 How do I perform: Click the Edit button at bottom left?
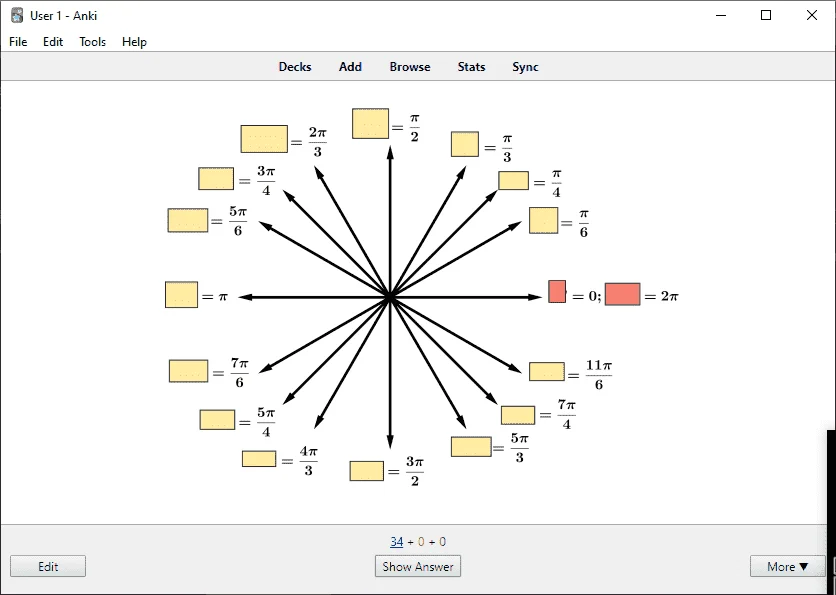(x=48, y=566)
